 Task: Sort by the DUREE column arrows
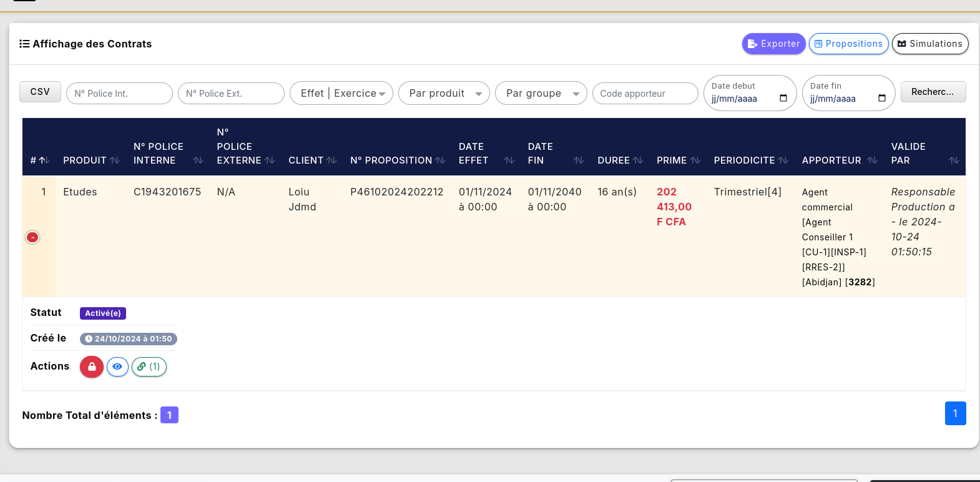tap(638, 160)
